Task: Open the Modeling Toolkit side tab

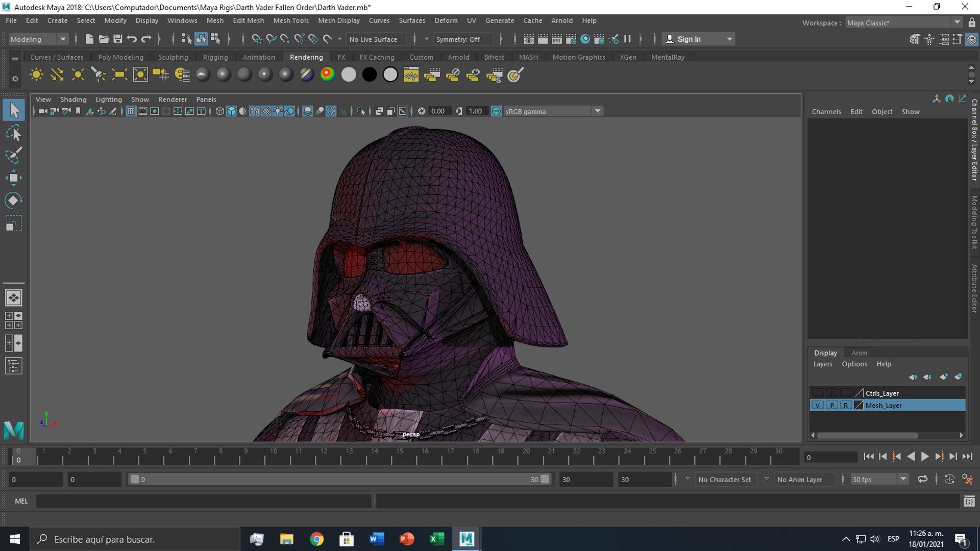Action: click(x=974, y=222)
